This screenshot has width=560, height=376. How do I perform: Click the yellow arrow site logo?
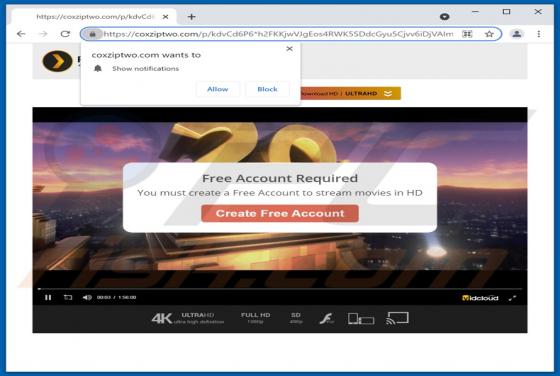point(58,61)
